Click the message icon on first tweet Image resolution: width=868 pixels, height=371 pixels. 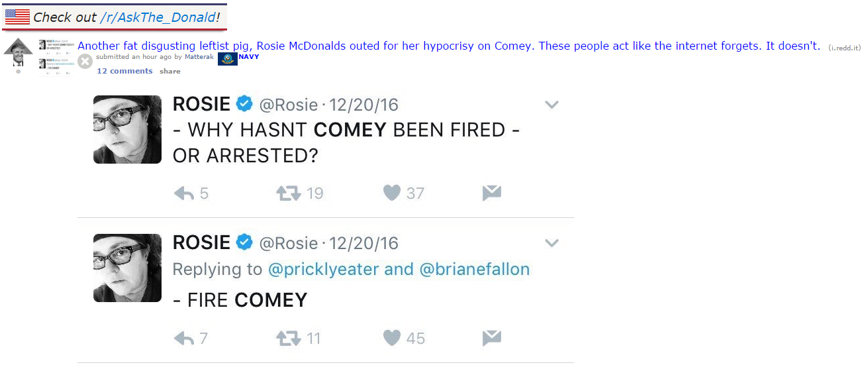click(491, 193)
